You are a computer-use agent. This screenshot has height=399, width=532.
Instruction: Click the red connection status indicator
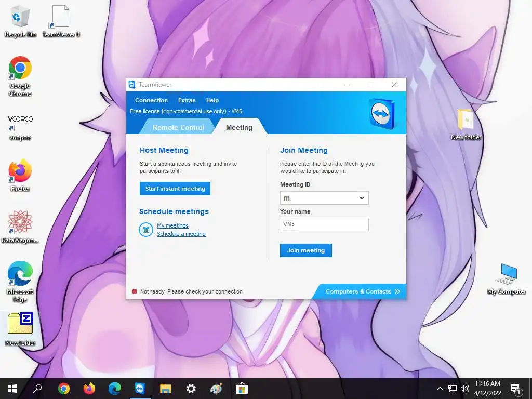pos(135,291)
